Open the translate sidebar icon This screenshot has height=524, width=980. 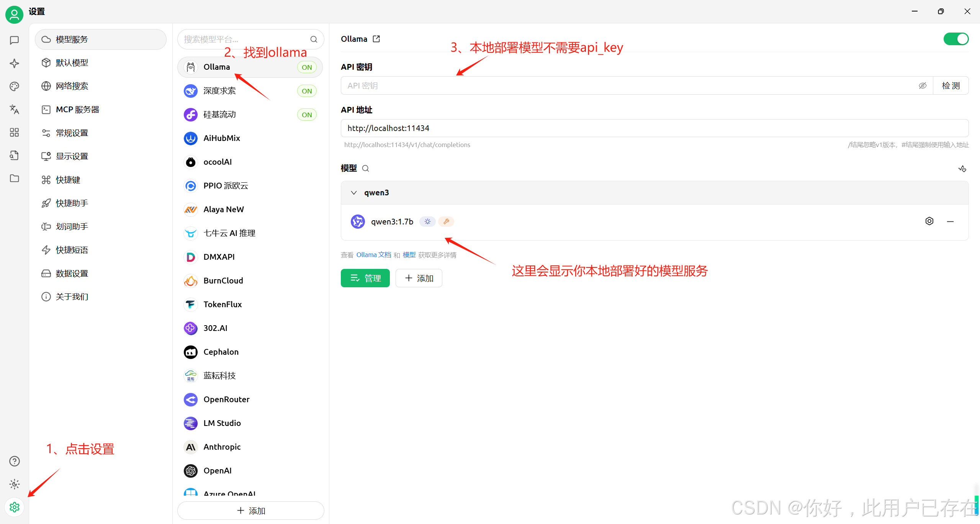point(14,109)
